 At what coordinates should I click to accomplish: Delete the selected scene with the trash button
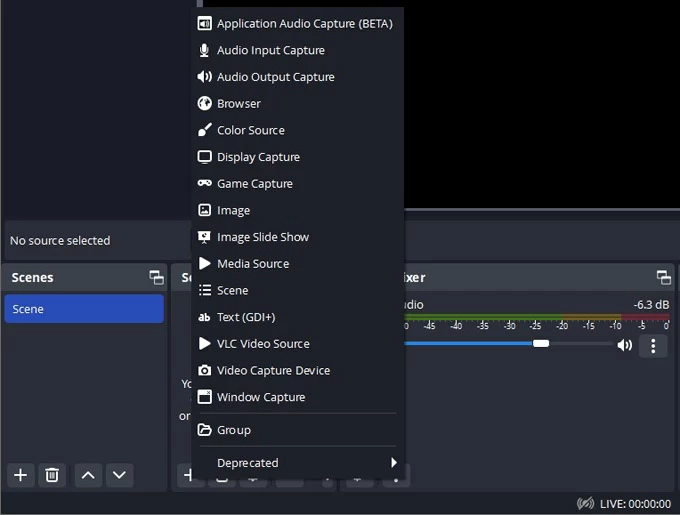(52, 475)
